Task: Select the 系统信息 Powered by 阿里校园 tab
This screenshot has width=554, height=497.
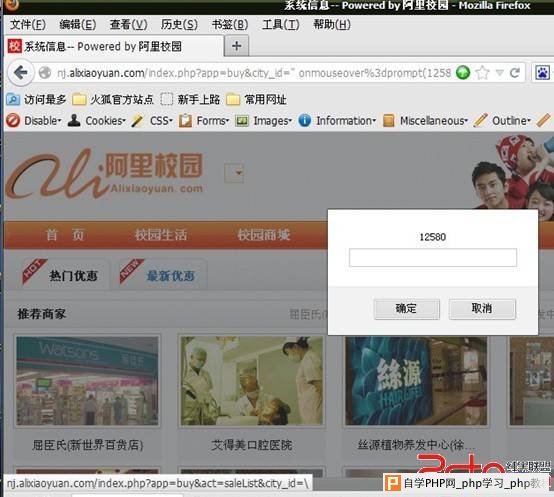Action: click(114, 46)
